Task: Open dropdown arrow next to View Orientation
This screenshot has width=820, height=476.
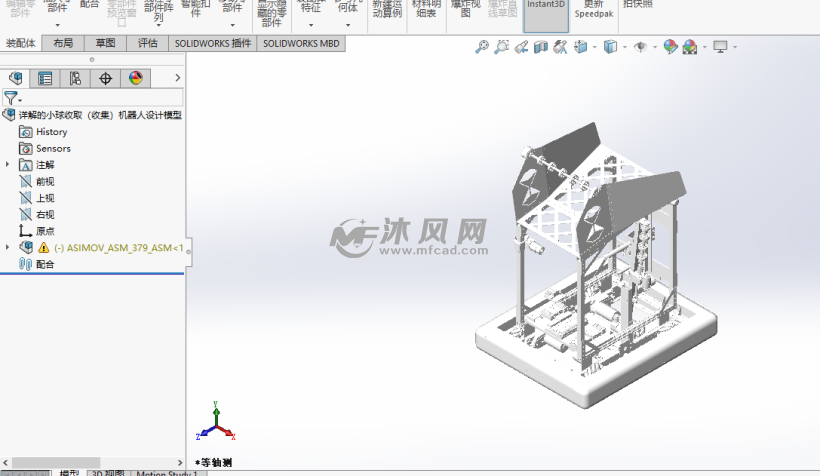Action: click(x=595, y=47)
